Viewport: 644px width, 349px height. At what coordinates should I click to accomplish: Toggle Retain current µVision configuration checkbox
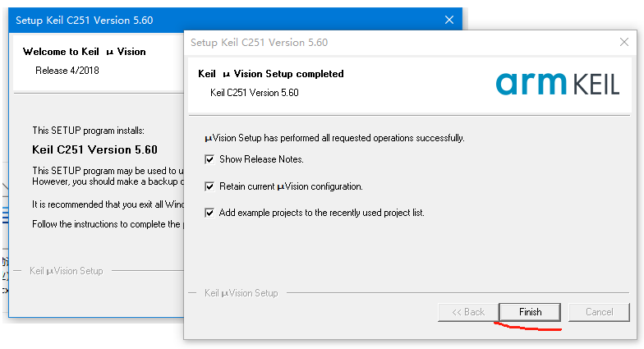tap(209, 186)
